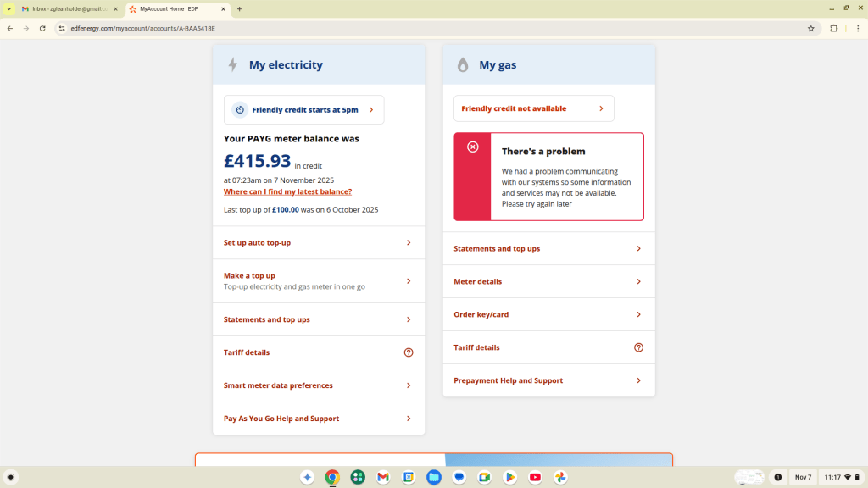Open the Files app in the shelf

[x=434, y=477]
